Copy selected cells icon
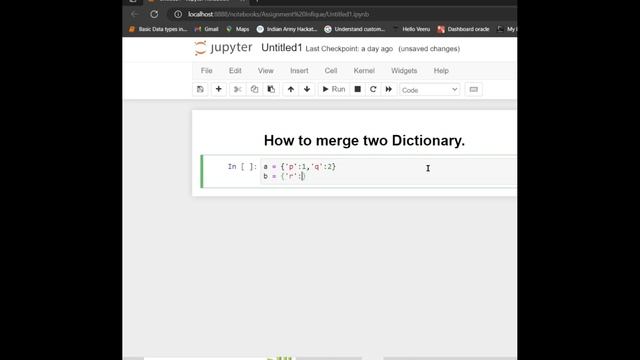This screenshot has height=360, width=640. 254,89
